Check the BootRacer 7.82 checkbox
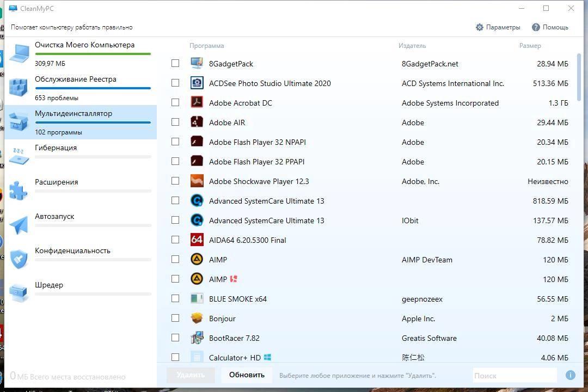 (x=175, y=338)
